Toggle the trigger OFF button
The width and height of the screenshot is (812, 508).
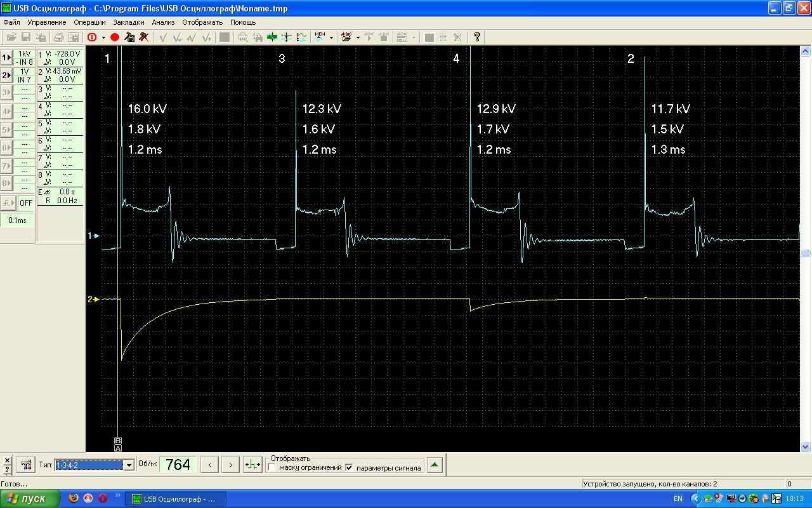[25, 203]
